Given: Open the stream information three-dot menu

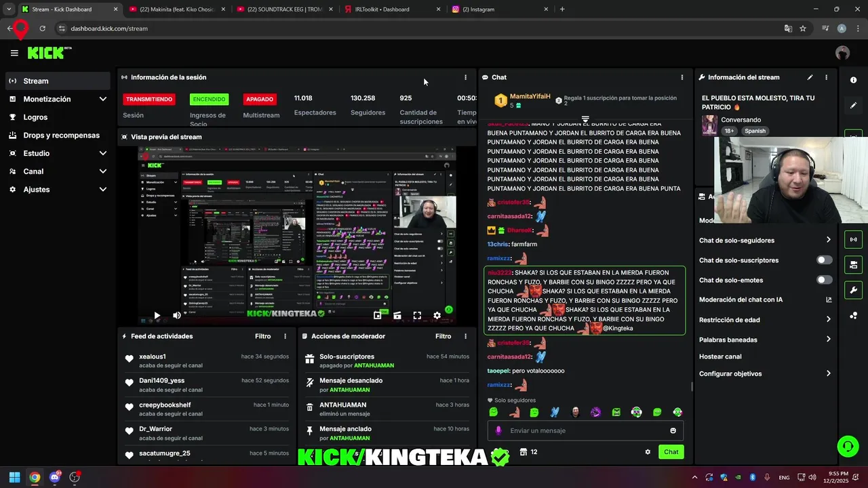Looking at the screenshot, I should click(826, 77).
